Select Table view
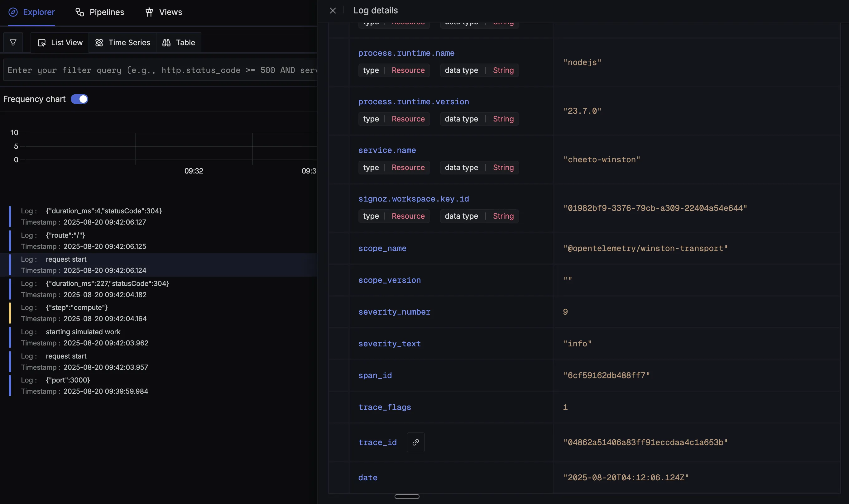The image size is (849, 504). 179,42
